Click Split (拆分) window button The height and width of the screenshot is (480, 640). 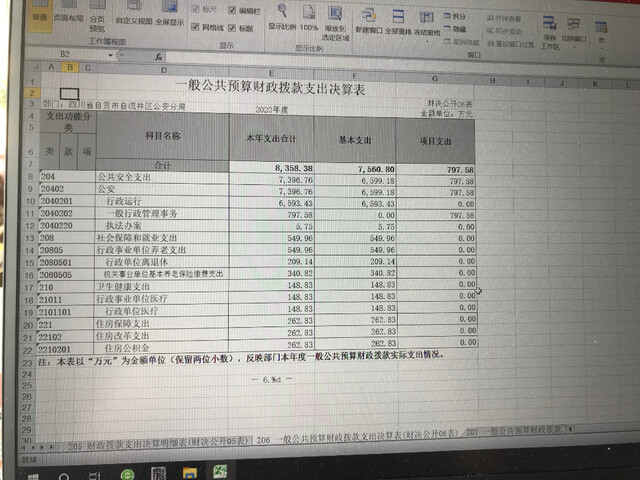458,17
